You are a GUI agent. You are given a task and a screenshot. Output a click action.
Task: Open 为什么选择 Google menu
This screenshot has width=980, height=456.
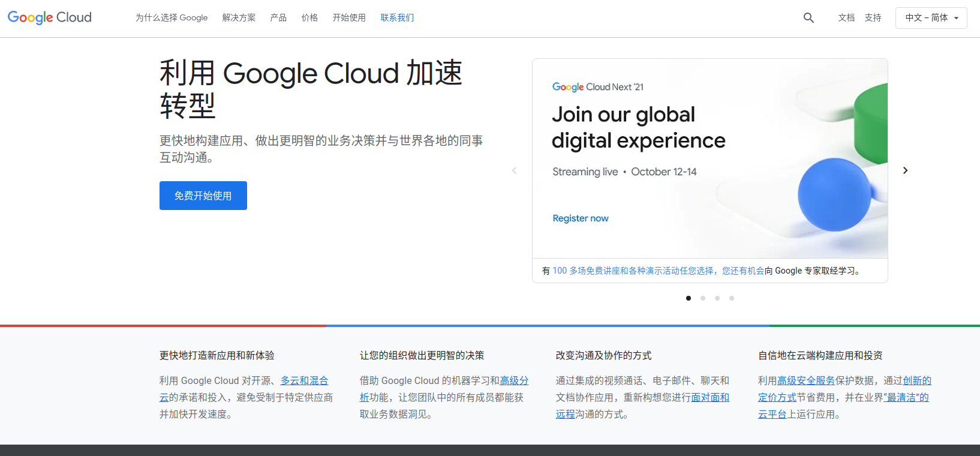(x=172, y=18)
